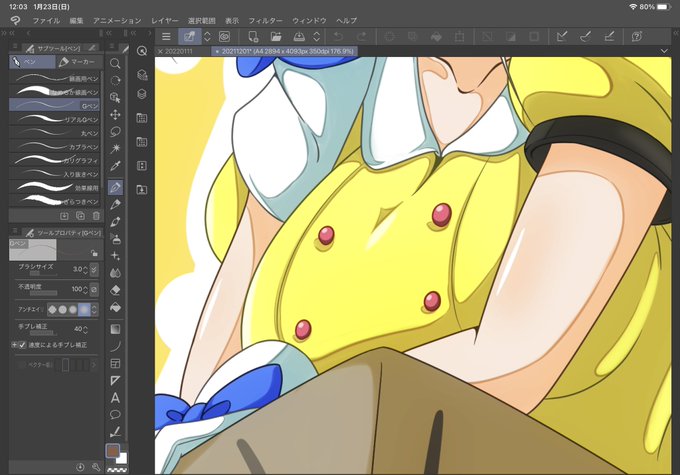This screenshot has height=475, width=680.
Task: Select the rotate view tool
Action: pos(115,80)
